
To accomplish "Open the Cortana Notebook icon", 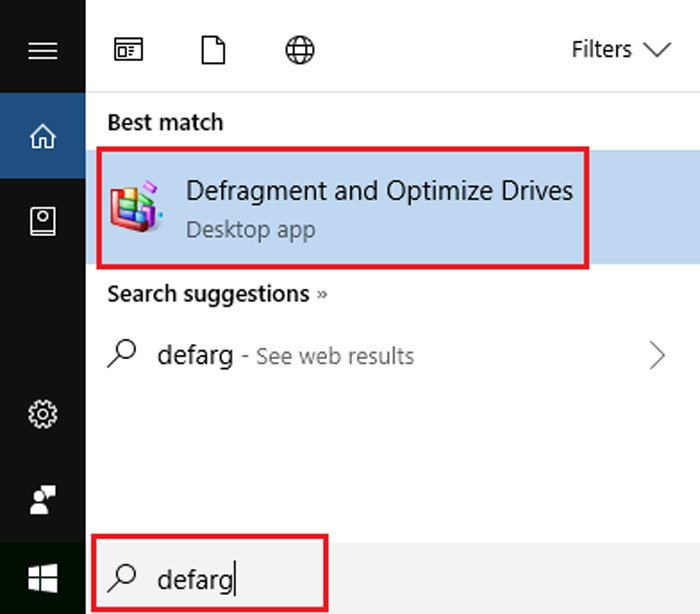I will (42, 222).
